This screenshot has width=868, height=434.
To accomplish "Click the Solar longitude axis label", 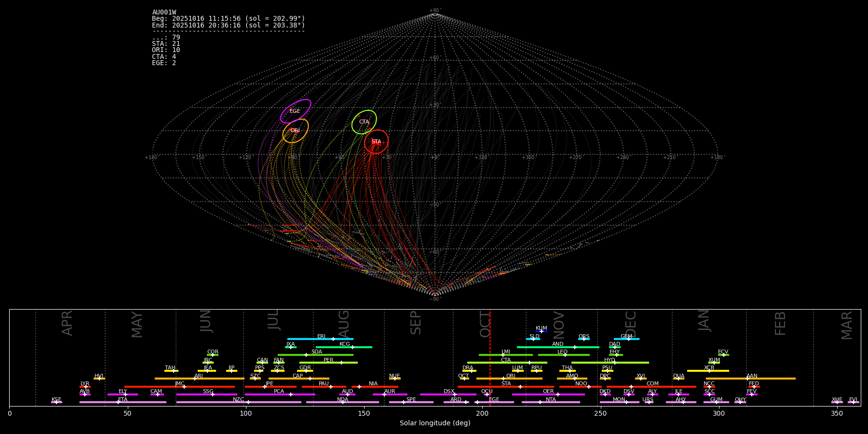I will pyautogui.click(x=434, y=423).
